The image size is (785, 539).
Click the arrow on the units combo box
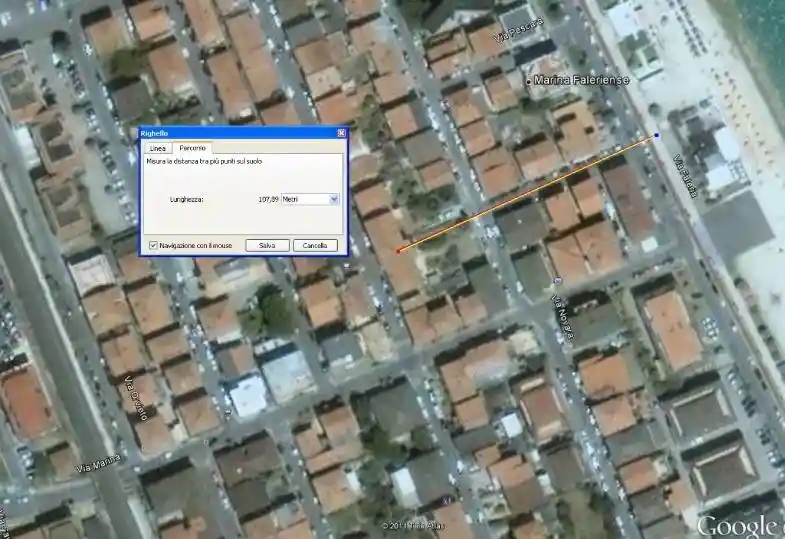tap(334, 199)
